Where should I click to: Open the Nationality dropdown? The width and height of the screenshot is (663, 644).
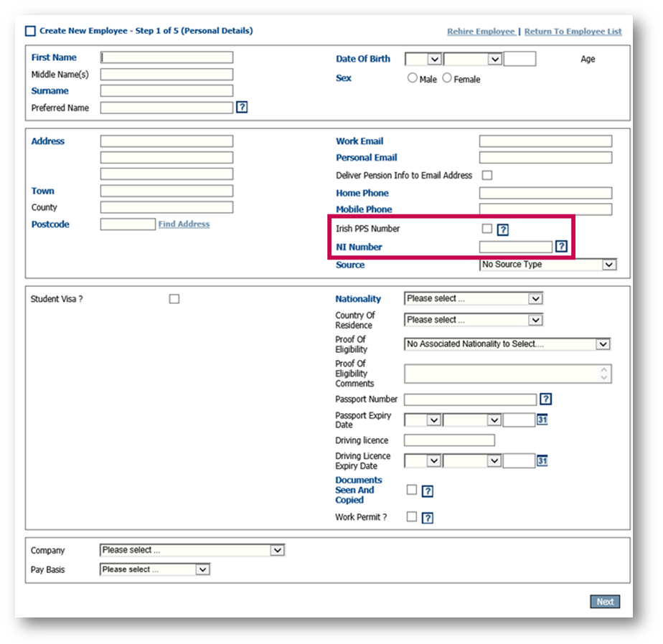pyautogui.click(x=474, y=299)
